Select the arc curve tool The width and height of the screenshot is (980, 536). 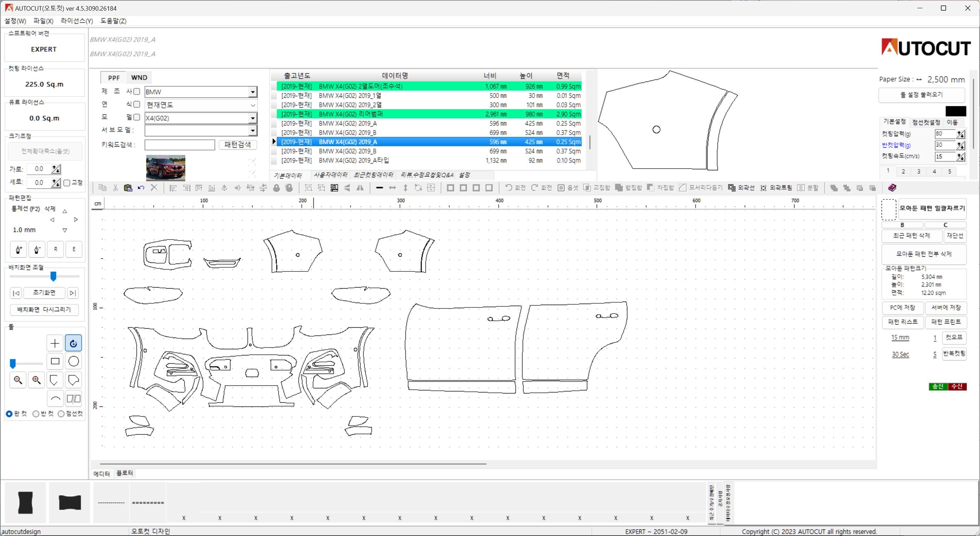tap(55, 398)
